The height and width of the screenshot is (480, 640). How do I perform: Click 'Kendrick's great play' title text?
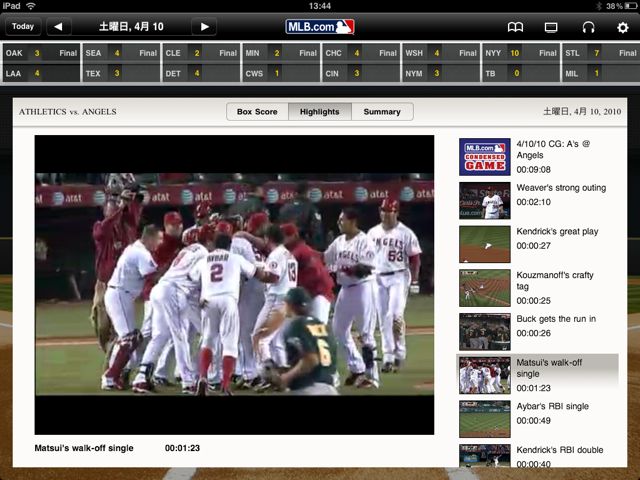557,231
